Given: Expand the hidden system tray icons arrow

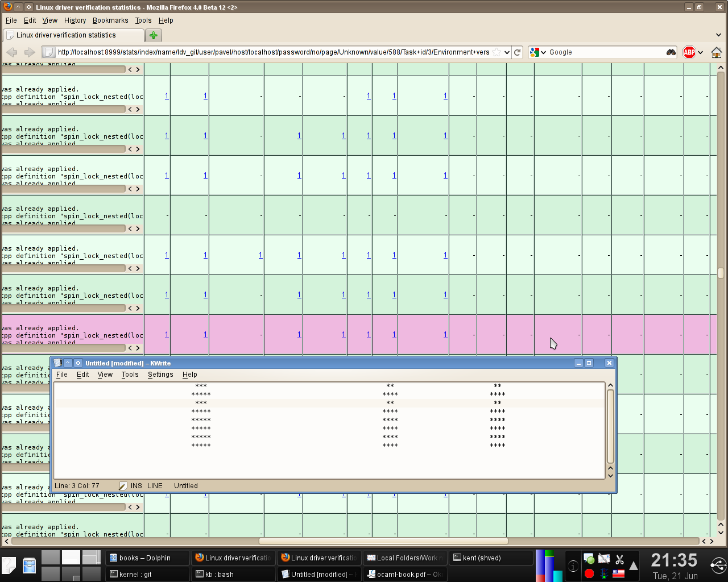Looking at the screenshot, I should tap(633, 566).
